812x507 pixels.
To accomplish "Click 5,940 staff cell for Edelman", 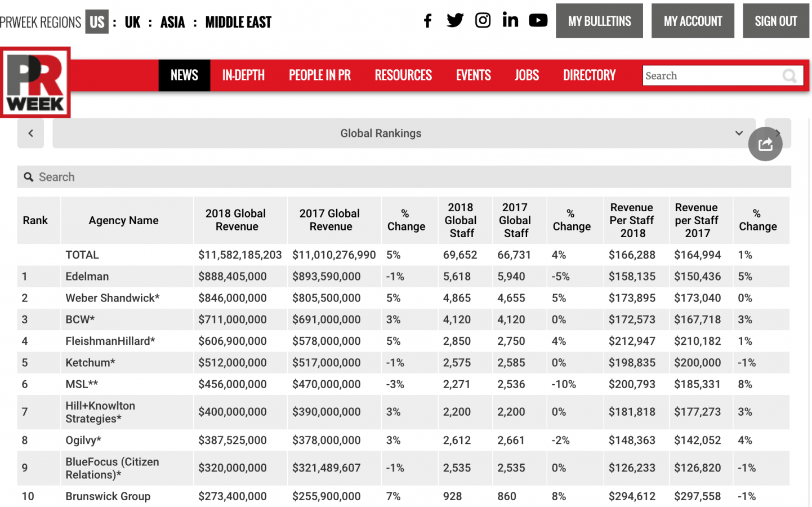I will point(511,277).
